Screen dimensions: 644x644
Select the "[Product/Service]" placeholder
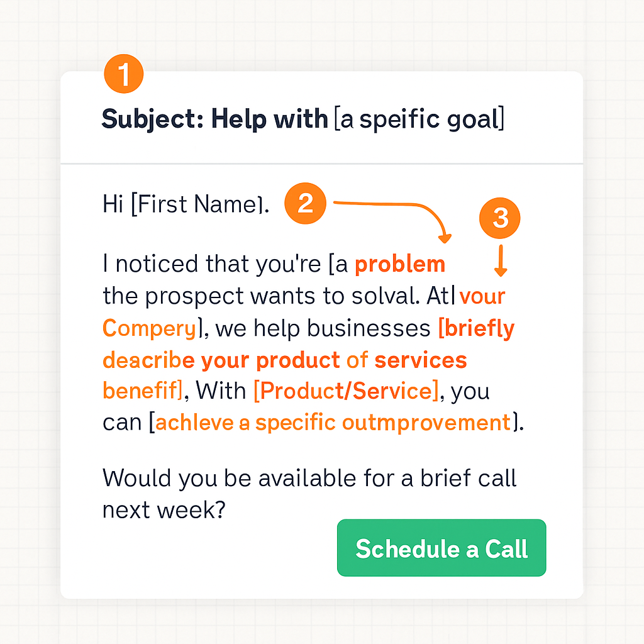(346, 391)
